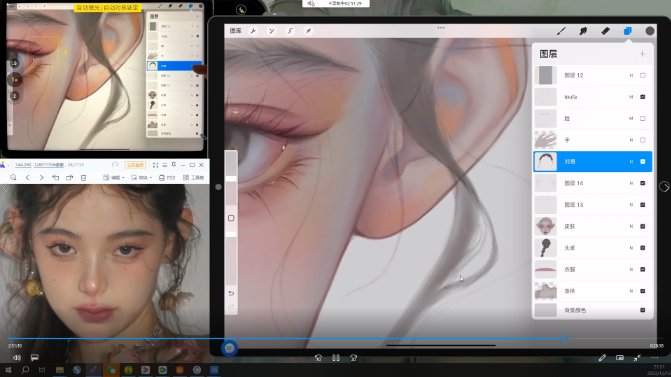
Task: Enable picture-in-picture mode in player
Action: pos(620,358)
